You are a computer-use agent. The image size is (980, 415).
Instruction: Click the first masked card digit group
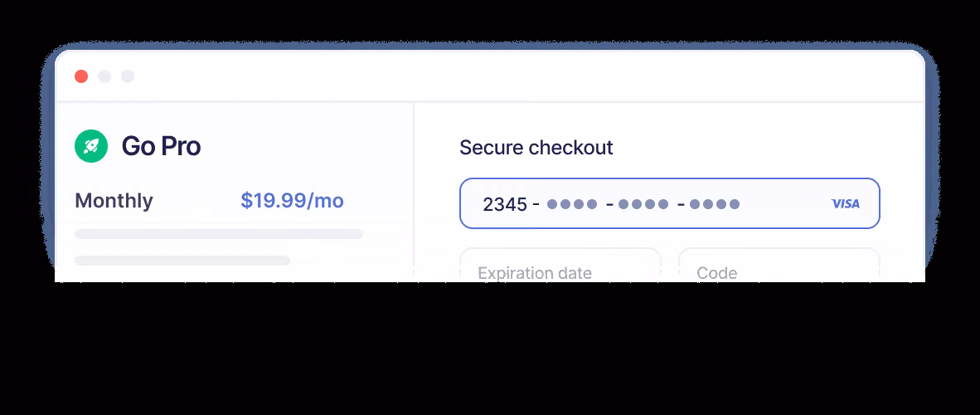point(572,204)
